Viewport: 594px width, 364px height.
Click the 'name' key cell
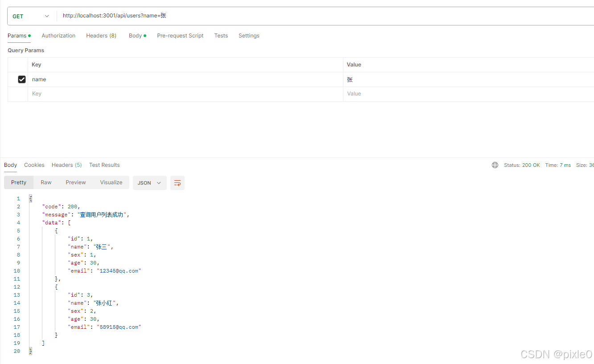coord(185,79)
